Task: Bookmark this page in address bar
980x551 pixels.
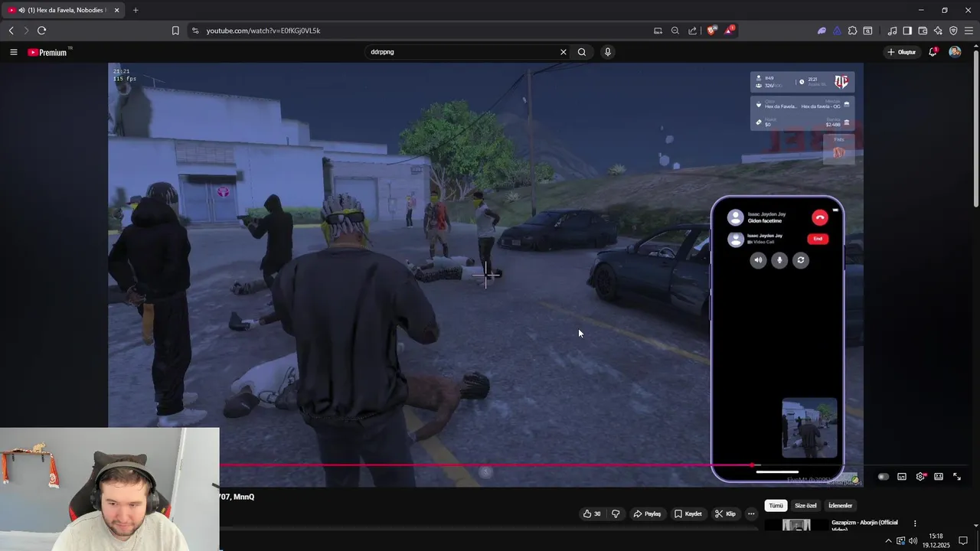Action: coord(175,31)
